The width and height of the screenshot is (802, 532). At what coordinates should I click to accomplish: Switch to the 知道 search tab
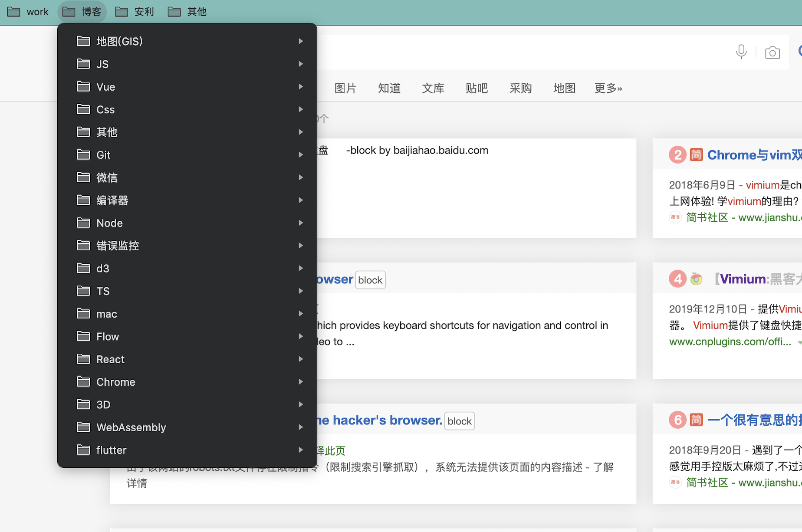point(389,88)
